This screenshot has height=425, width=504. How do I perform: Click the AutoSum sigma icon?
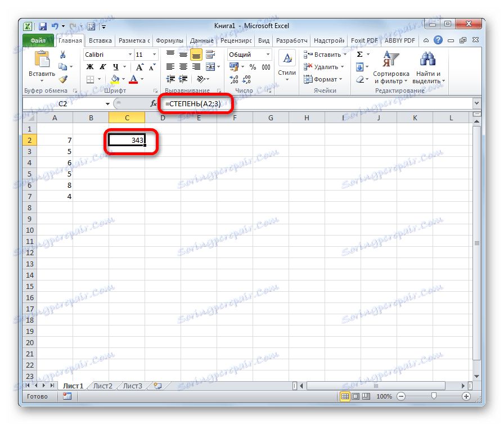(x=360, y=55)
